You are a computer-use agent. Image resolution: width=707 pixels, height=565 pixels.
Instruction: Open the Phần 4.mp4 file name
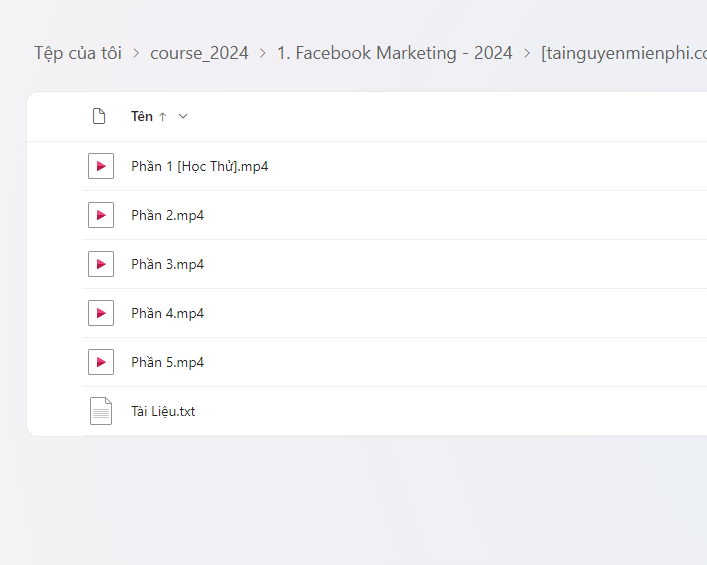click(x=167, y=313)
